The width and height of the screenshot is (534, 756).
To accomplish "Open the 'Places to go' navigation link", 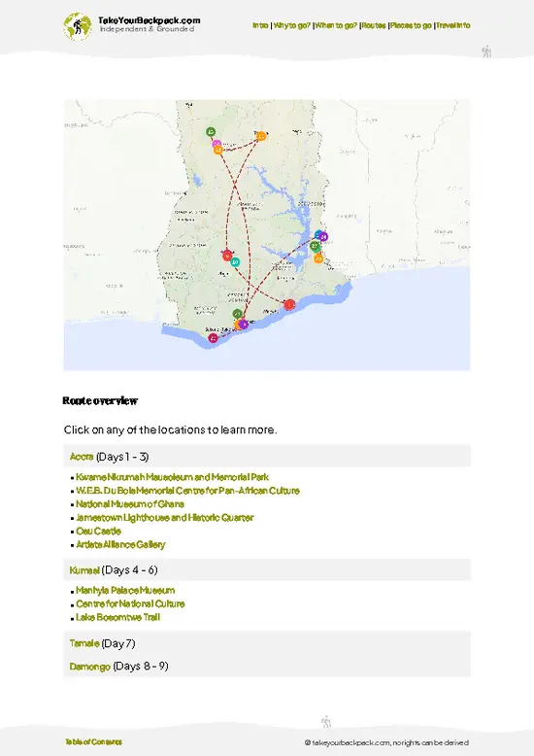I will click(x=411, y=25).
